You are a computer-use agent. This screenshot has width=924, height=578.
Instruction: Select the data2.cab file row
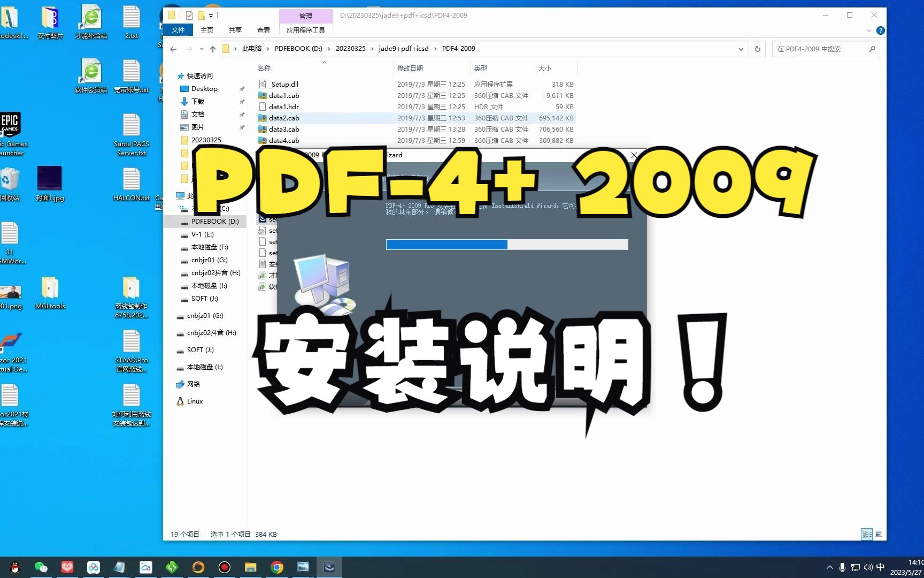[x=417, y=118]
